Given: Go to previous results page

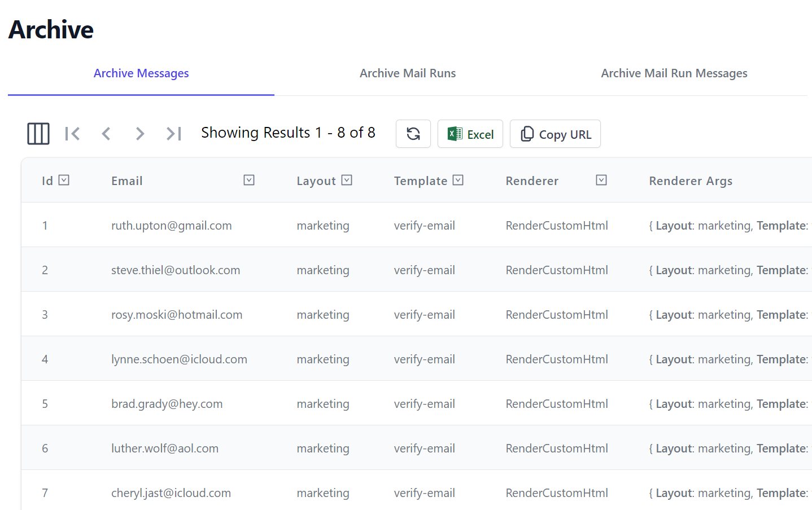Looking at the screenshot, I should click(x=106, y=134).
